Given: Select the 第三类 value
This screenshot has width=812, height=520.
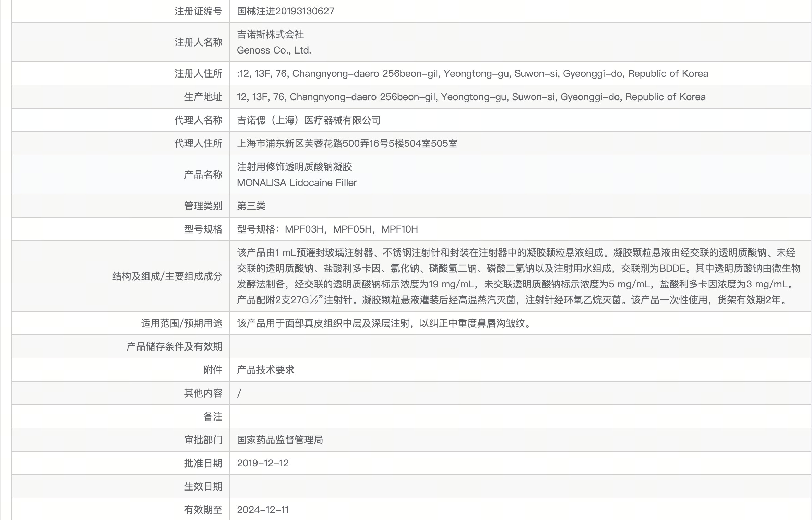Looking at the screenshot, I should [x=251, y=206].
